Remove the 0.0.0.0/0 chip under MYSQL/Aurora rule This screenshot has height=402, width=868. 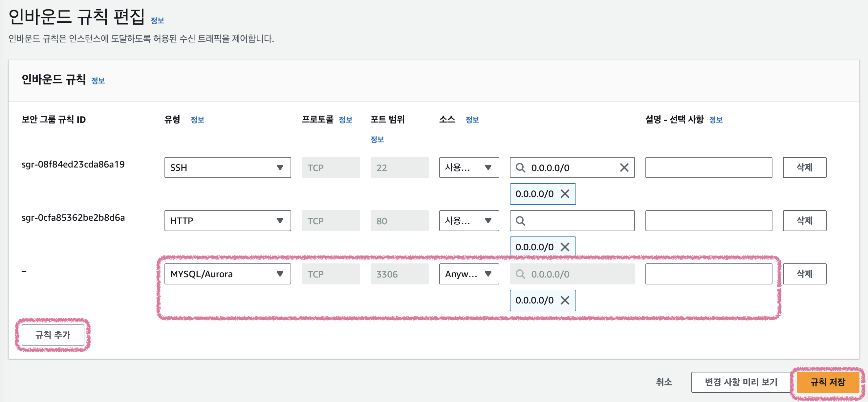[x=565, y=300]
